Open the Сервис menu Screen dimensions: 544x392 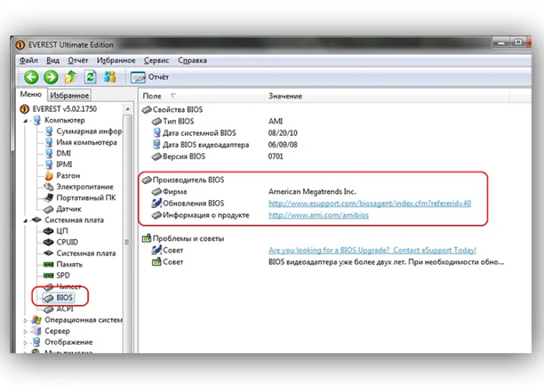click(x=157, y=60)
